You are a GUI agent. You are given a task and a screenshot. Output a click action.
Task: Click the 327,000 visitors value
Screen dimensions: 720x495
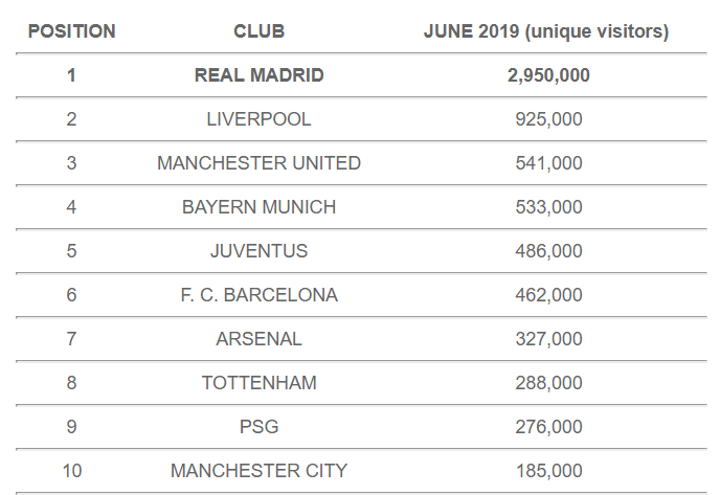tap(547, 339)
